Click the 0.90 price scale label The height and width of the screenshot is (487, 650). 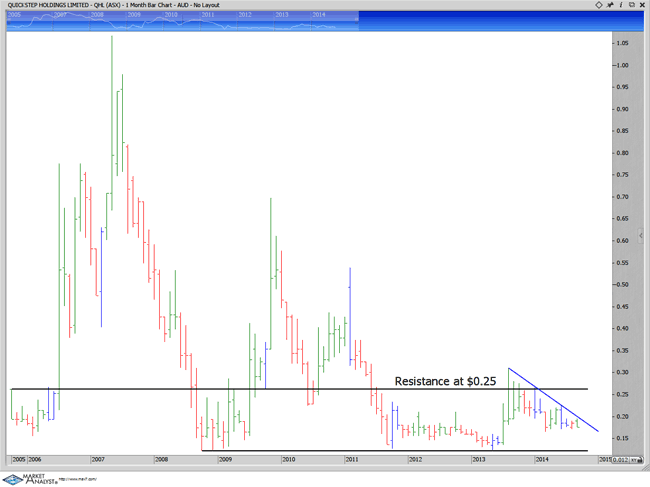pos(622,109)
